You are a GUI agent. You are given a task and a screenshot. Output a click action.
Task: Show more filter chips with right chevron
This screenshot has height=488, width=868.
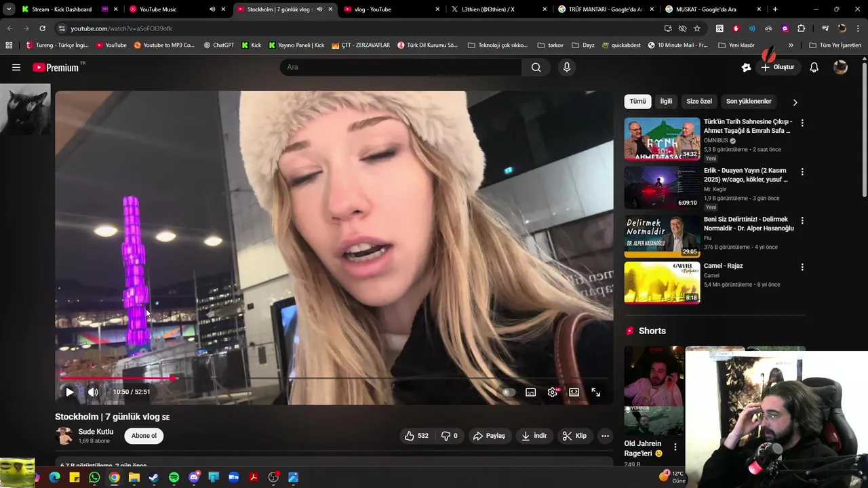click(795, 102)
